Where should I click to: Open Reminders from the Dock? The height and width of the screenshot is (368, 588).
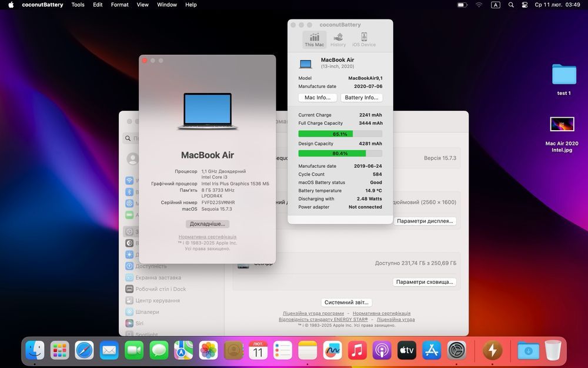pyautogui.click(x=283, y=351)
